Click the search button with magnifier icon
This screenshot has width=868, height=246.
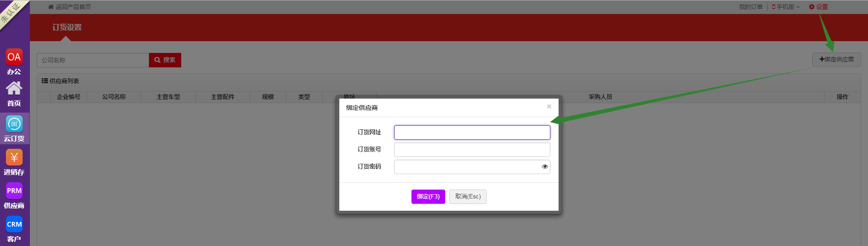(165, 60)
